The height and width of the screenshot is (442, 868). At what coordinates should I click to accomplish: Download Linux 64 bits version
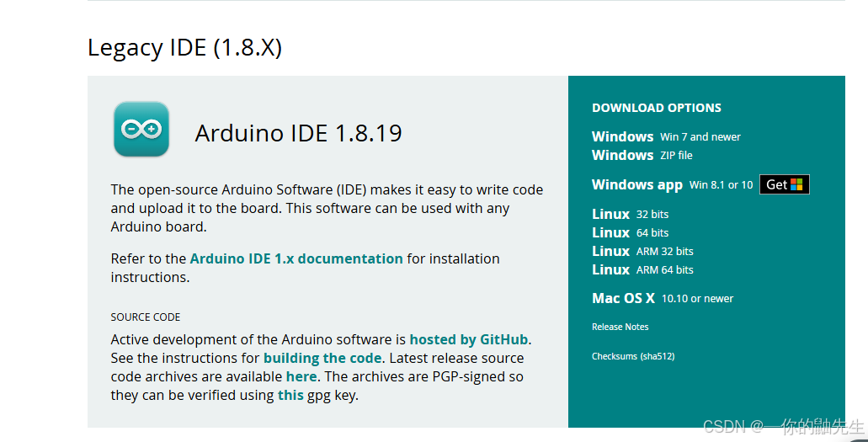(x=630, y=232)
